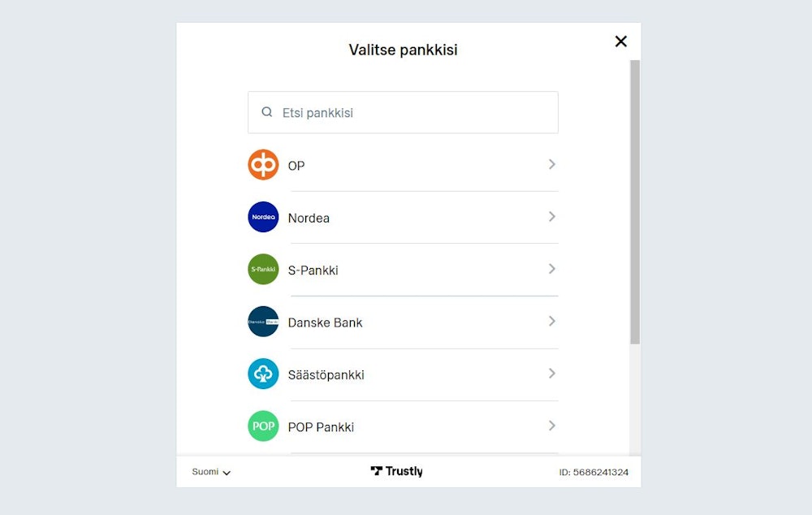
Task: Click the Säästöpankki clover logo icon
Action: pyautogui.click(x=262, y=374)
